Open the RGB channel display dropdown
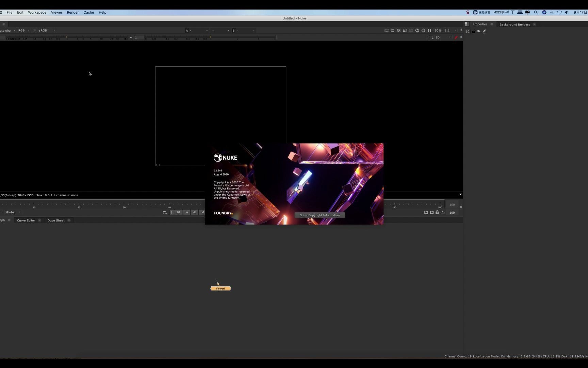Screen dimensions: 588x368 pyautogui.click(x=23, y=30)
